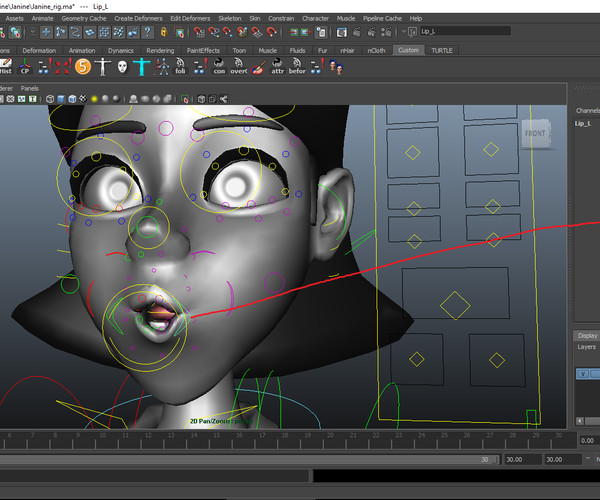Image resolution: width=600 pixels, height=500 pixels.
Task: Click the 'attr' shelf icon
Action: [x=276, y=67]
